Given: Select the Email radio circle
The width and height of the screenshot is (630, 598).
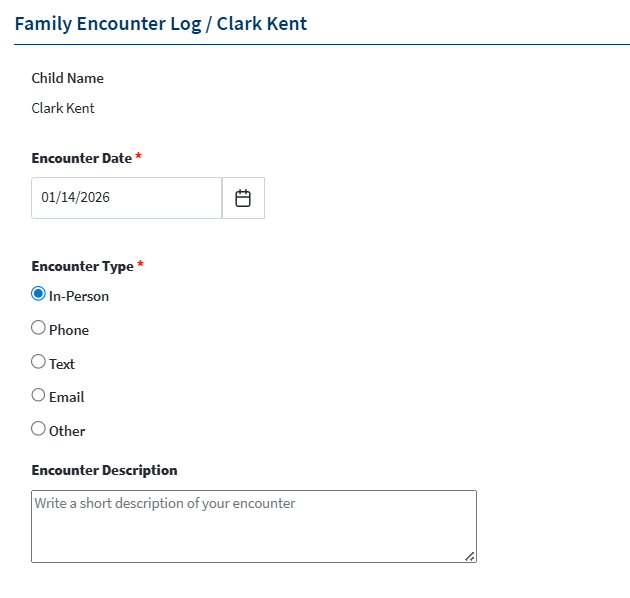Looking at the screenshot, I should pos(38,395).
